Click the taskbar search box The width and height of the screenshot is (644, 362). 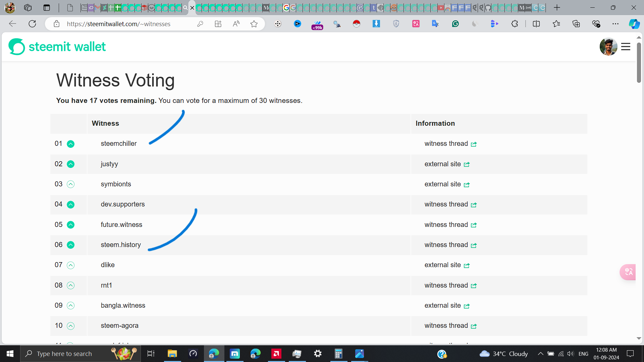tap(80, 354)
